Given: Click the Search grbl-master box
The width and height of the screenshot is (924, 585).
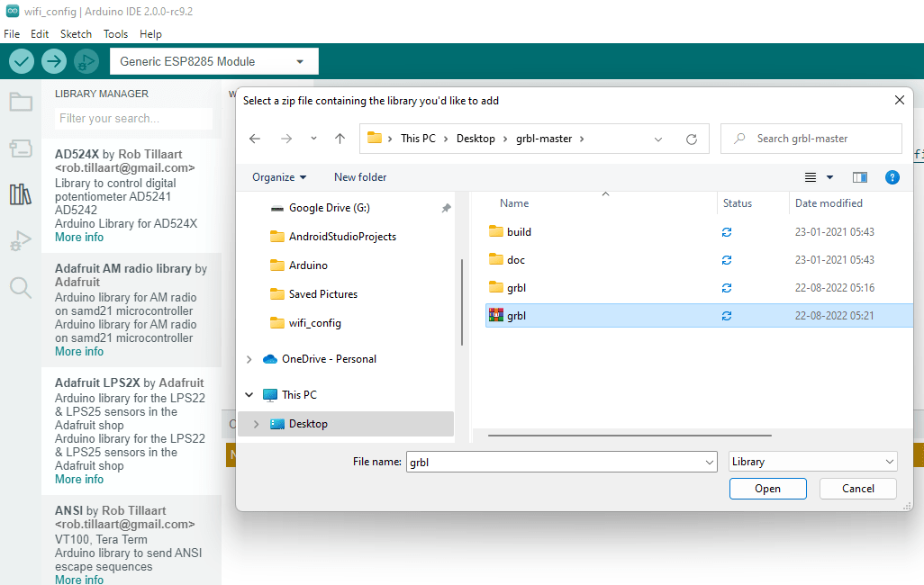Looking at the screenshot, I should pos(811,139).
